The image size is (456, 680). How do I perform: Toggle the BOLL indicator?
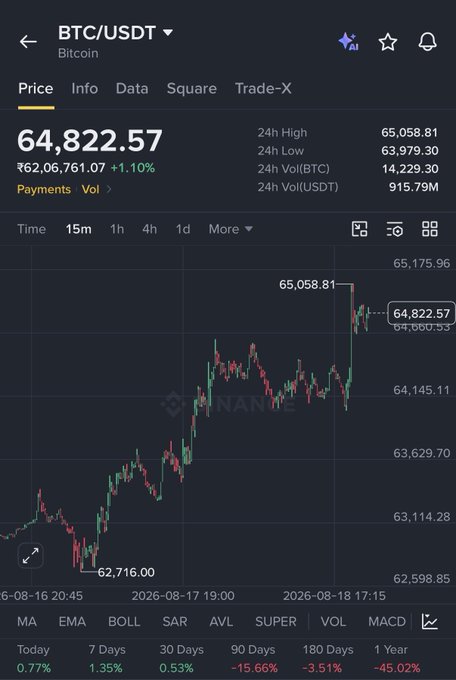[124, 621]
